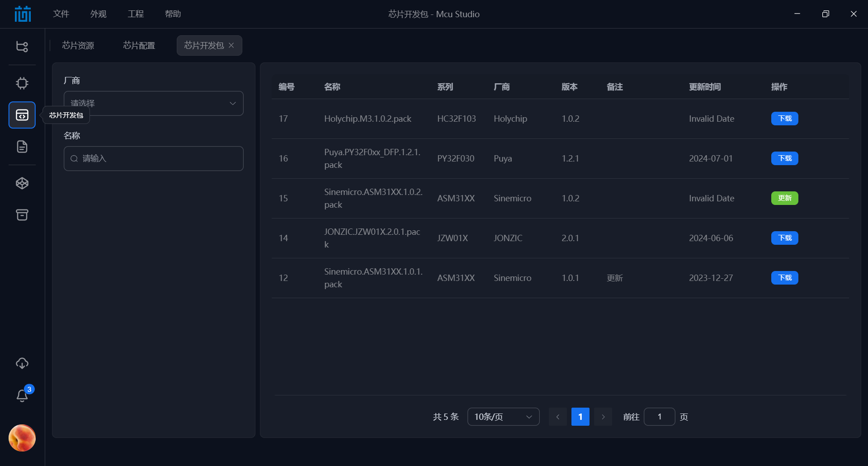This screenshot has height=466, width=868.
Task: Open the 10条/页 page size dropdown
Action: tap(503, 417)
